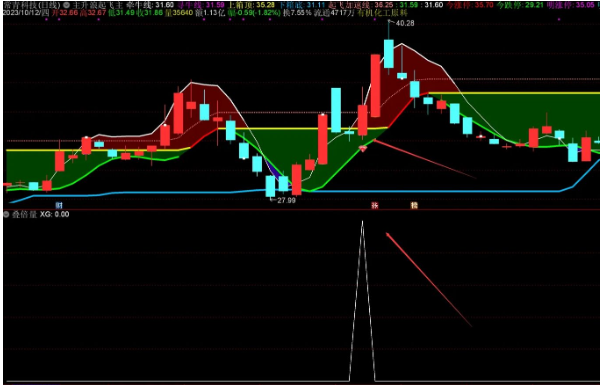The width and height of the screenshot is (600, 385).
Task: Click the 叠倍量 sub-indicator circle icon
Action: 6,214
